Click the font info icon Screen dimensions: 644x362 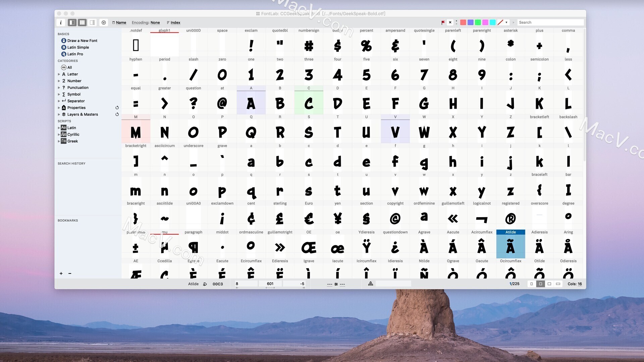61,22
